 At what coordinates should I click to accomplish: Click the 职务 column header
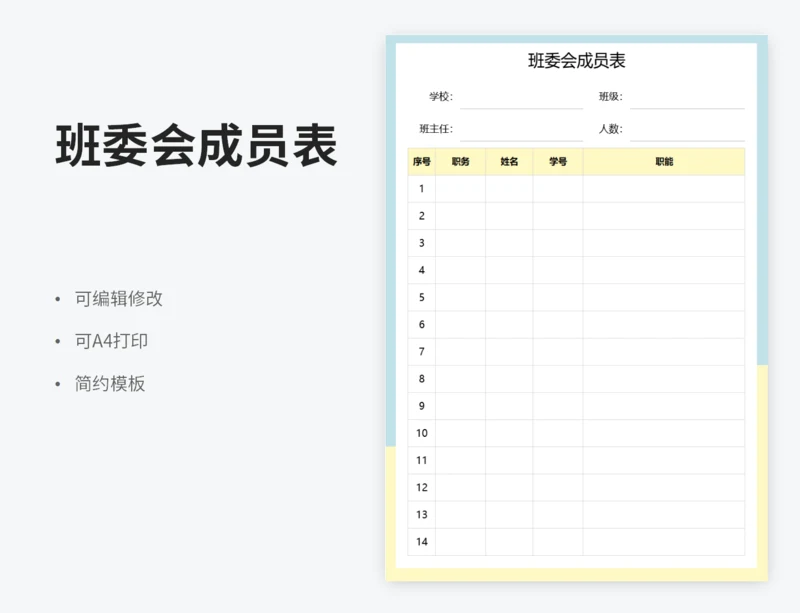tap(460, 162)
